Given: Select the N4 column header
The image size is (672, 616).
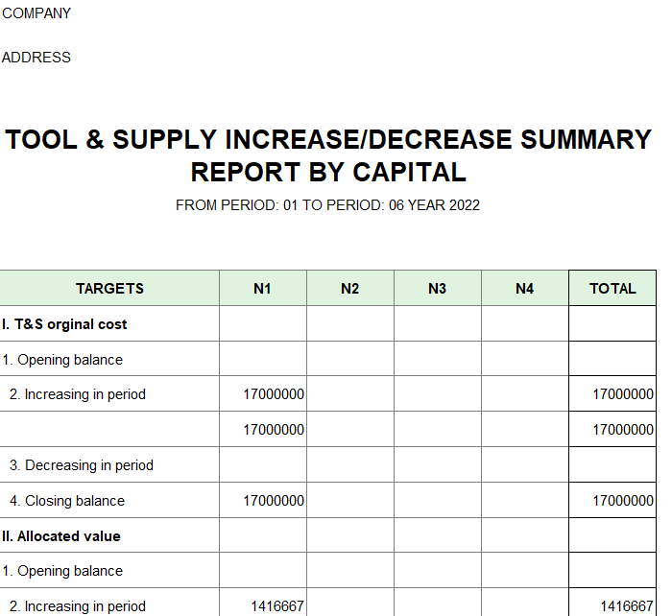Looking at the screenshot, I should click(x=524, y=288).
